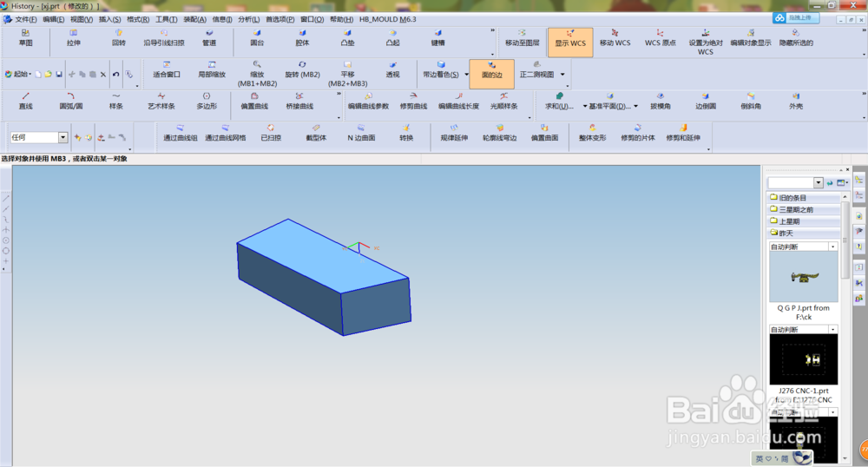Select the 拉伸 extrude tool
The width and height of the screenshot is (868, 467).
[x=73, y=38]
